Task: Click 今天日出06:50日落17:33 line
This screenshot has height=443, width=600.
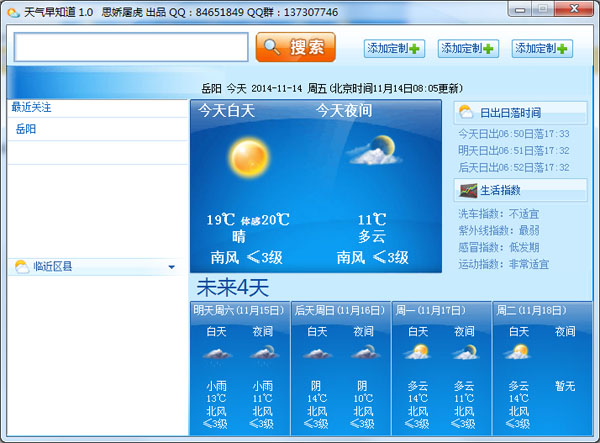Action: point(514,134)
